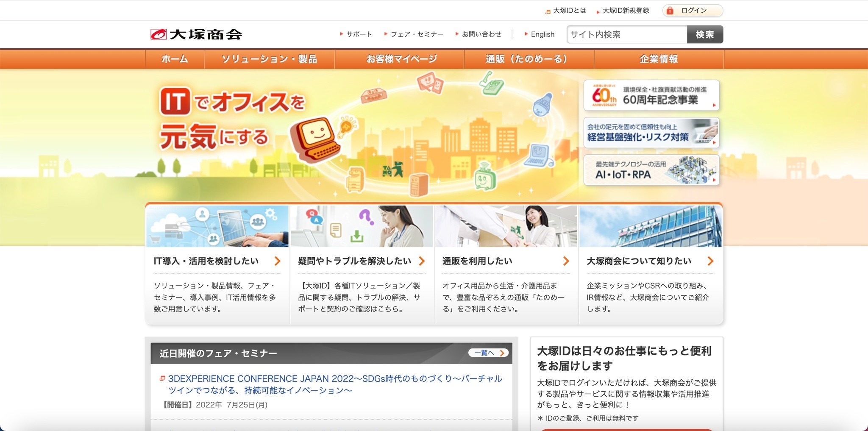The width and height of the screenshot is (868, 431).
Task: Open the 3DEXPERIENCE CONFERENCE JAPAN 2022 link
Action: click(335, 384)
